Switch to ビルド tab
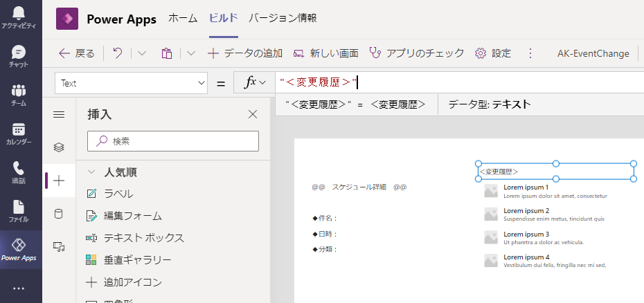Image resolution: width=644 pixels, height=303 pixels. tap(224, 19)
